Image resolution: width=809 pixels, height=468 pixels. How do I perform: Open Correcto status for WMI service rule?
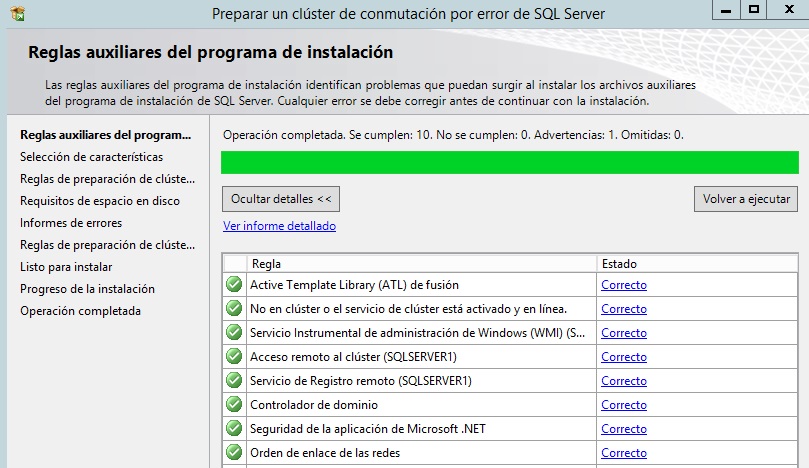point(624,333)
